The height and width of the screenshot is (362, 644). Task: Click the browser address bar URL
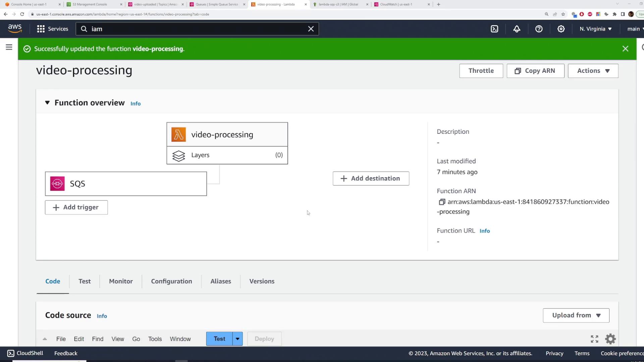click(x=122, y=14)
